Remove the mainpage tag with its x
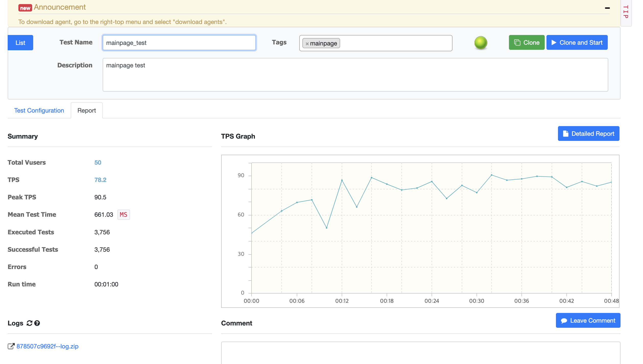 click(x=307, y=44)
